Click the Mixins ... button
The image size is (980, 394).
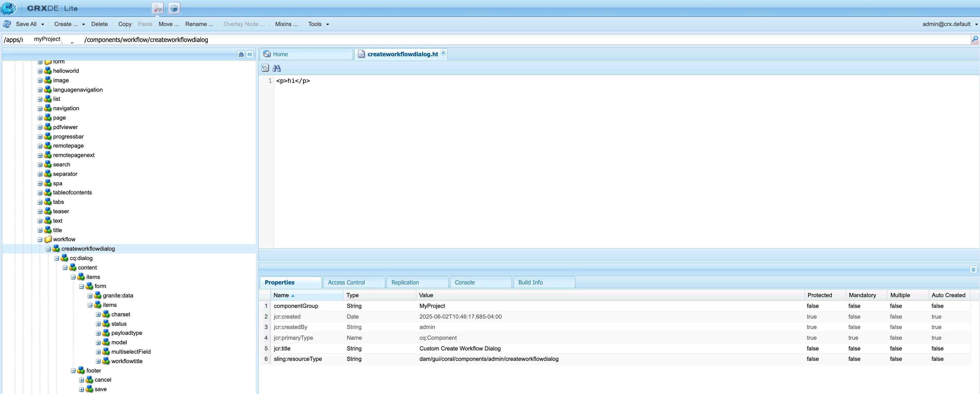click(x=286, y=24)
